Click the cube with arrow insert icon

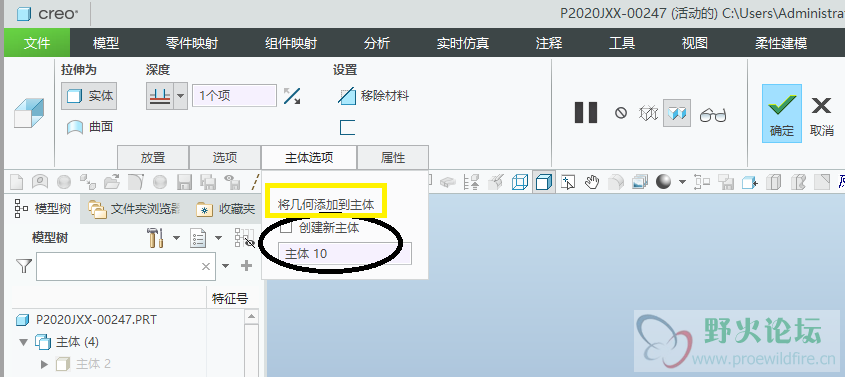point(750,182)
